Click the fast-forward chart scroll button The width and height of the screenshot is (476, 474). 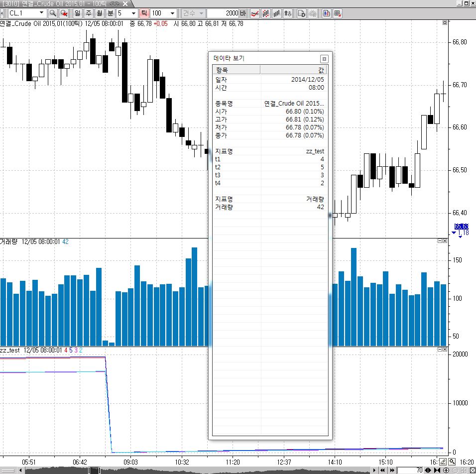392,470
